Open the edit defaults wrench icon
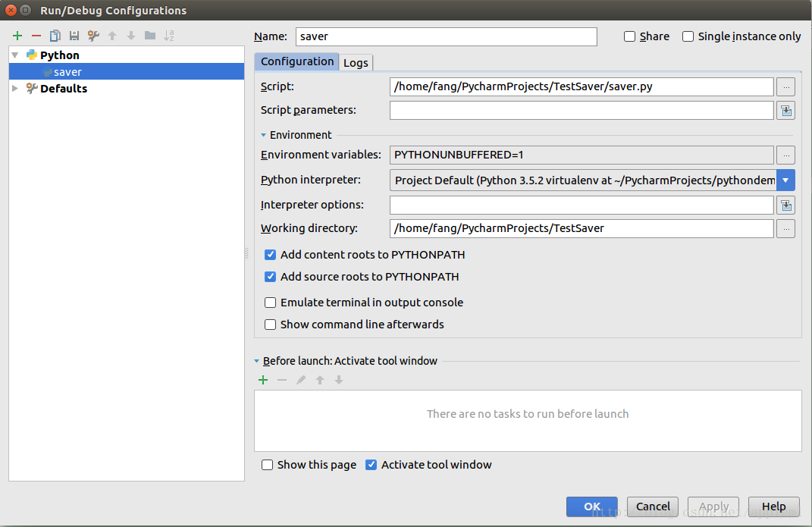 (x=93, y=36)
